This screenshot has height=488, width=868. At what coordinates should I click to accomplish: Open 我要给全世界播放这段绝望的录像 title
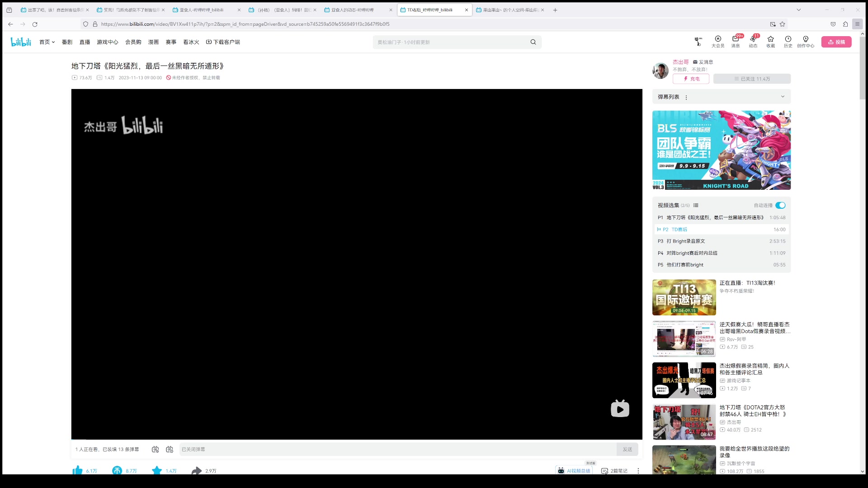(x=755, y=452)
